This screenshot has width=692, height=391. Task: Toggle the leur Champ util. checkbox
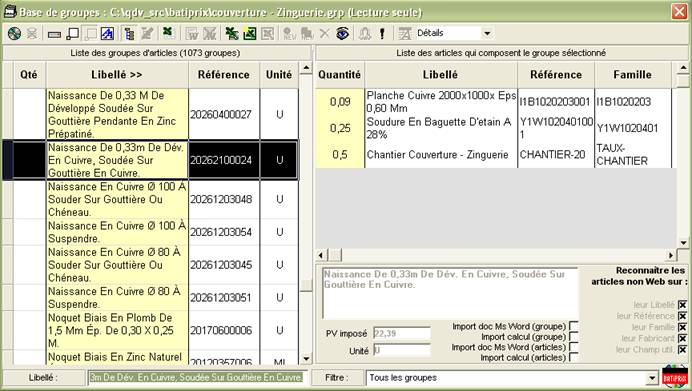click(682, 350)
